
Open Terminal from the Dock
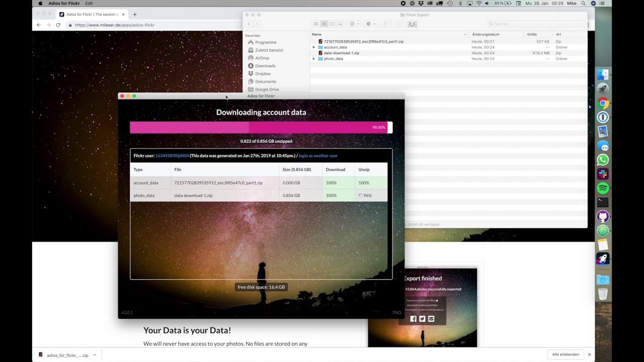tap(603, 202)
